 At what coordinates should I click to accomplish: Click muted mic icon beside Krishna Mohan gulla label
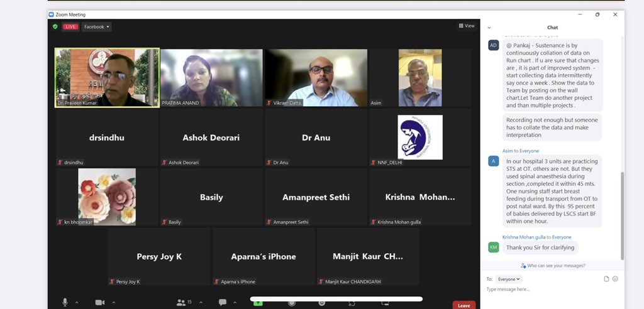point(374,222)
